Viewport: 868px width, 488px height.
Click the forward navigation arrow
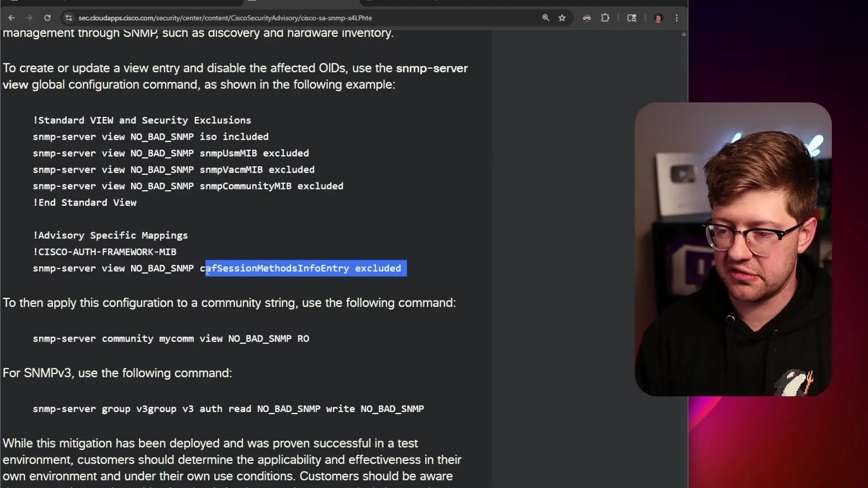[29, 18]
